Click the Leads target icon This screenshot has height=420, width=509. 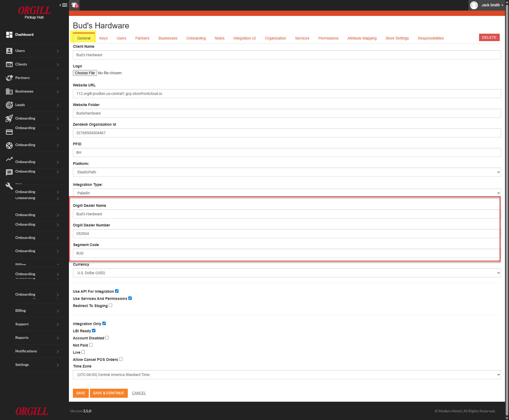[9, 105]
